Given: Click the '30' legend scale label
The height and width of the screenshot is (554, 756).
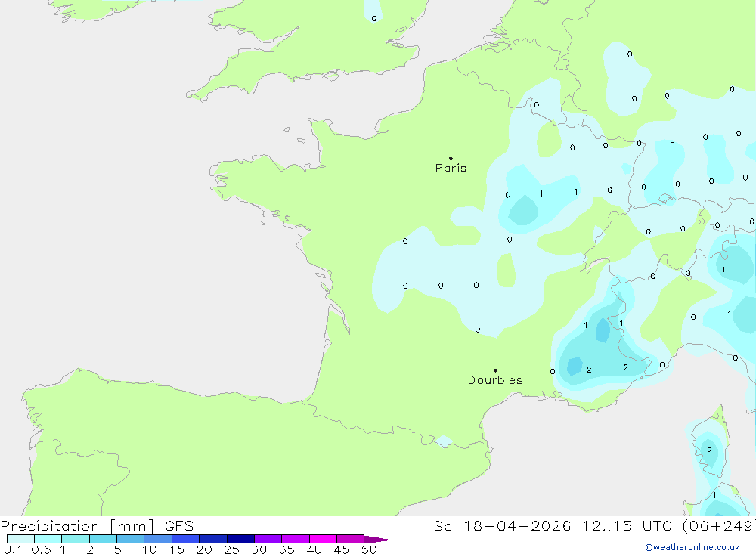Looking at the screenshot, I should coord(259,549).
